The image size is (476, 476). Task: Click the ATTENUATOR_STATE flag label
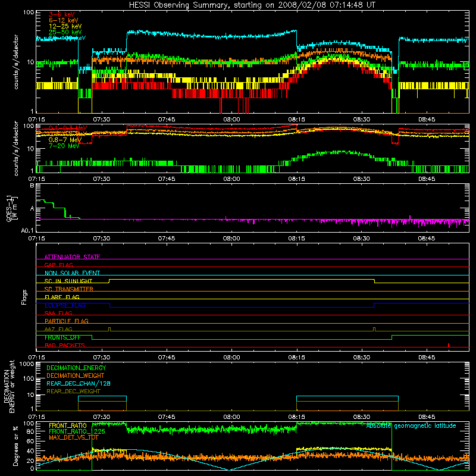pos(72,257)
